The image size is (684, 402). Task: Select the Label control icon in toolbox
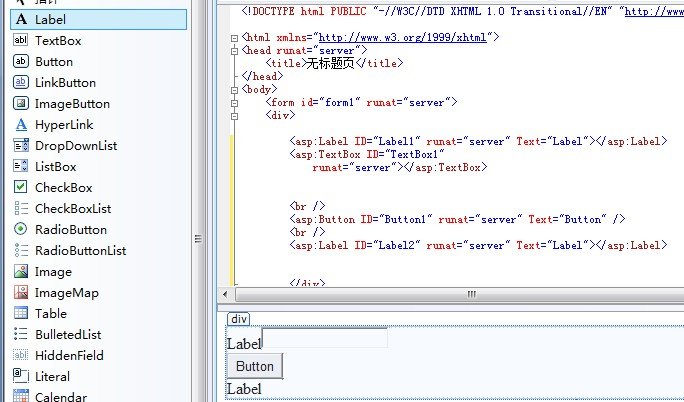pos(21,19)
